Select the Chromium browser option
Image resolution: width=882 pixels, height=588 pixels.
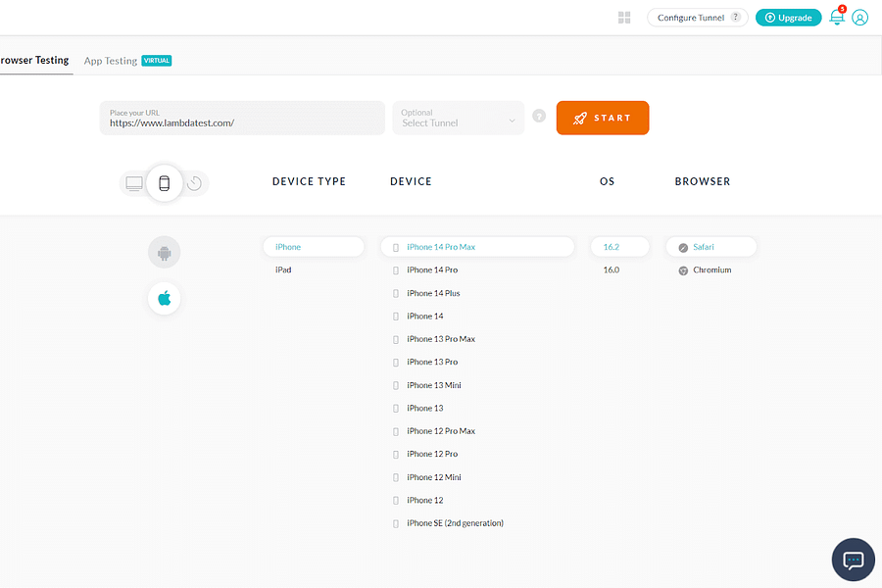click(710, 269)
